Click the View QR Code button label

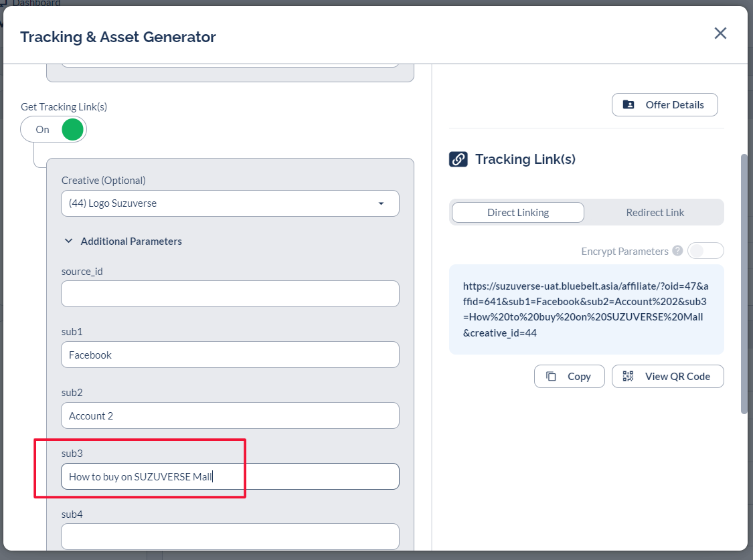[x=677, y=377]
